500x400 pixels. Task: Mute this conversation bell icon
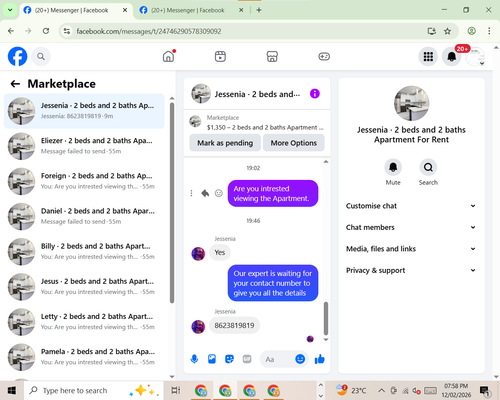pyautogui.click(x=393, y=167)
